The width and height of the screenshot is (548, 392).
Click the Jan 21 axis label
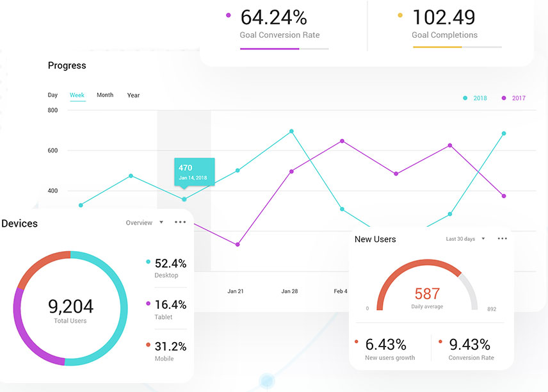pyautogui.click(x=236, y=291)
